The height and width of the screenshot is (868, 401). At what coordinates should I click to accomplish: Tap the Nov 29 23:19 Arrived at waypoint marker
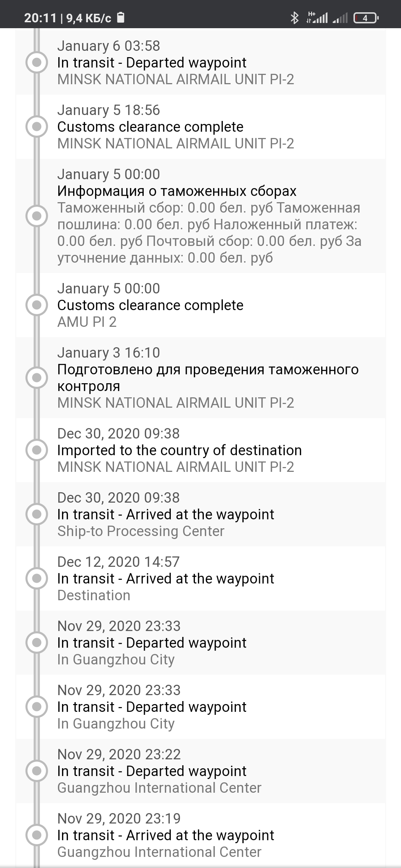click(x=36, y=835)
